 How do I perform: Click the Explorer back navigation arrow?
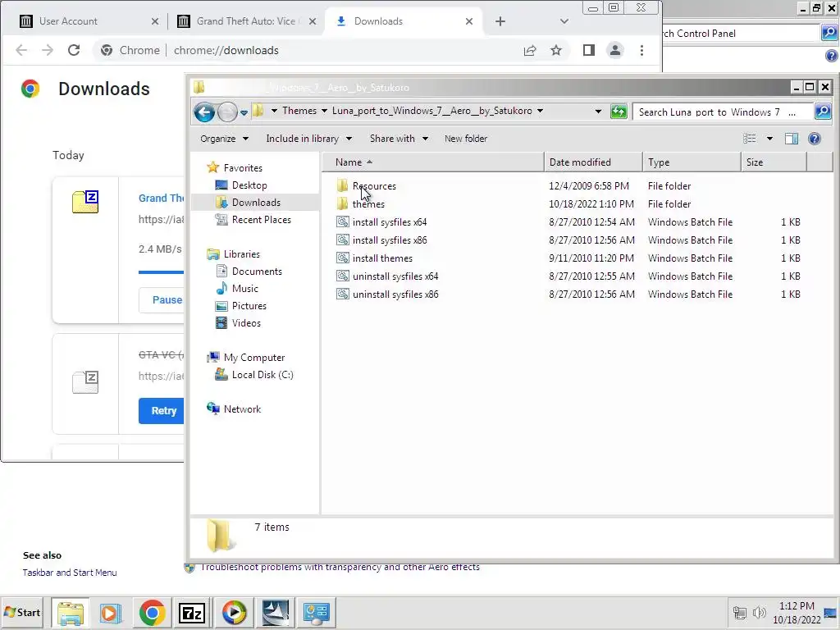[x=204, y=112]
